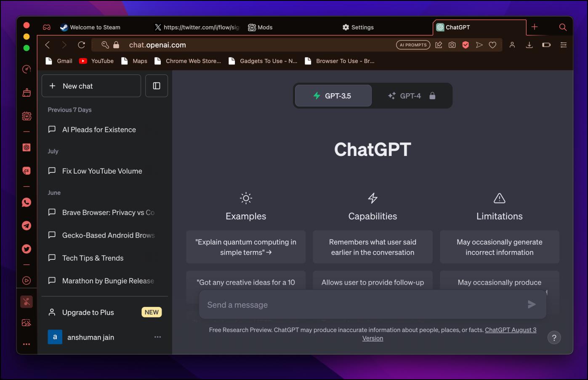Open the Maps bookmark
Viewport: 588px width, 380px height.
(x=134, y=61)
